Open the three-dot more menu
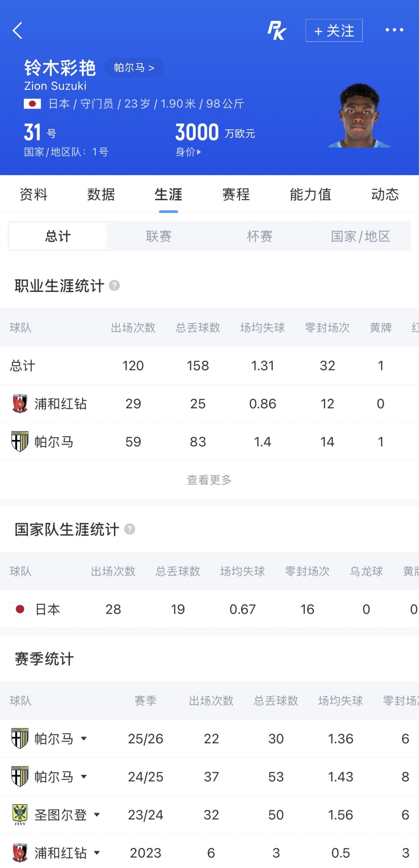This screenshot has width=419, height=868. (x=394, y=30)
